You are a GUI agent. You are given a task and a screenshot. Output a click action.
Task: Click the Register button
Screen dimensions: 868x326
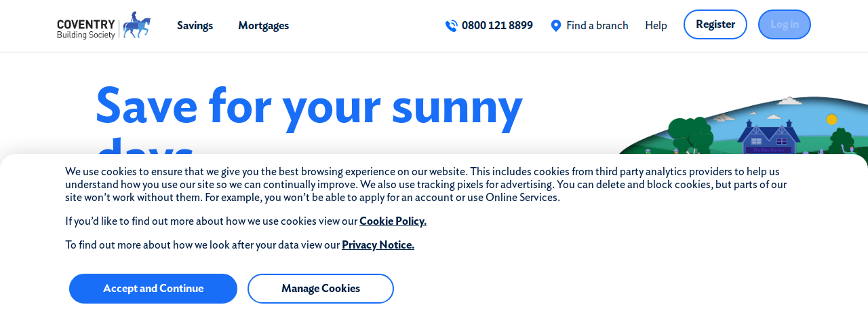click(x=715, y=24)
